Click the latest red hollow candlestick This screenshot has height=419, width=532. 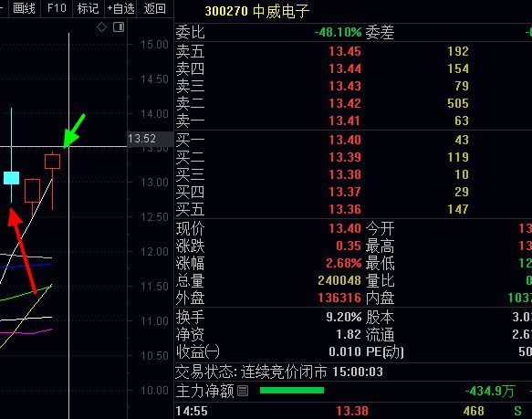coord(53,162)
